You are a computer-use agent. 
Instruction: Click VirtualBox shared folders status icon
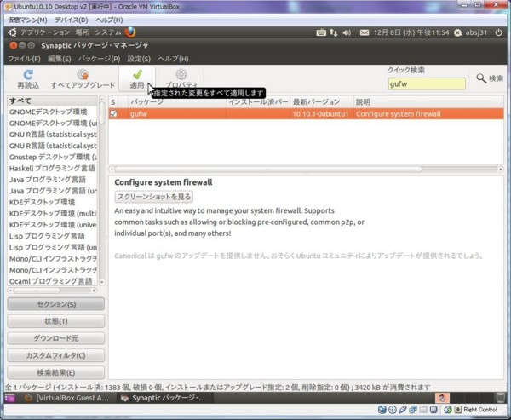pos(423,410)
